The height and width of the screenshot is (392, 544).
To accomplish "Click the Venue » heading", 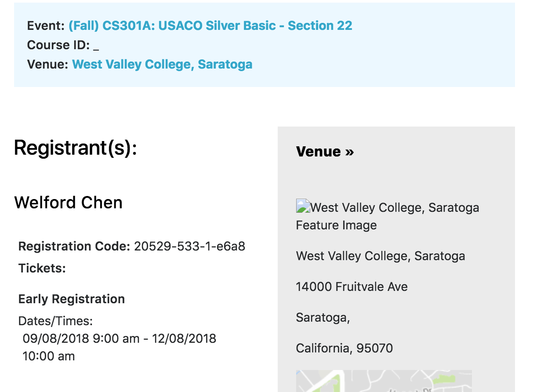I will (x=325, y=151).
